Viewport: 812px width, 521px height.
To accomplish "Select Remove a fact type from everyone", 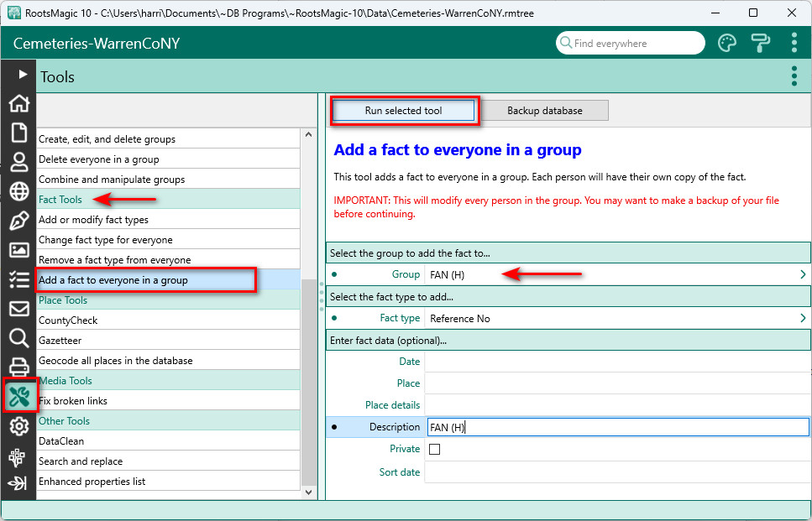I will tap(168, 260).
